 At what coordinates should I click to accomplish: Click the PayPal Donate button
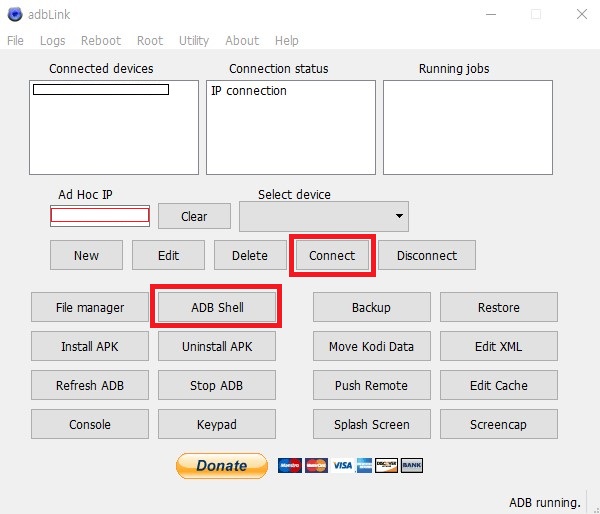pos(222,466)
